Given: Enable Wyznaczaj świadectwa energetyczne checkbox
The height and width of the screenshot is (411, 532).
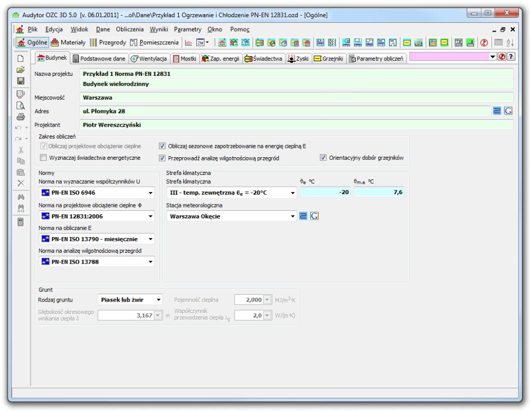Looking at the screenshot, I should point(44,158).
